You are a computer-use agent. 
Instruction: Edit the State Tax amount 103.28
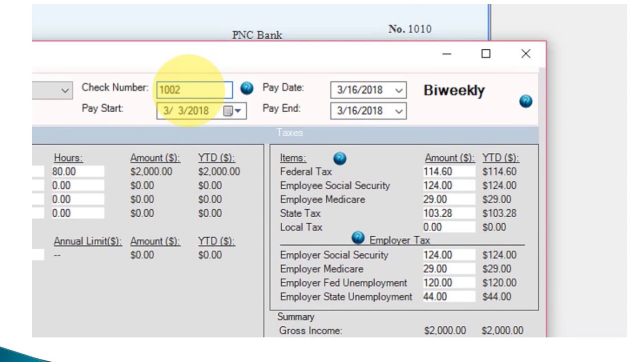449,213
